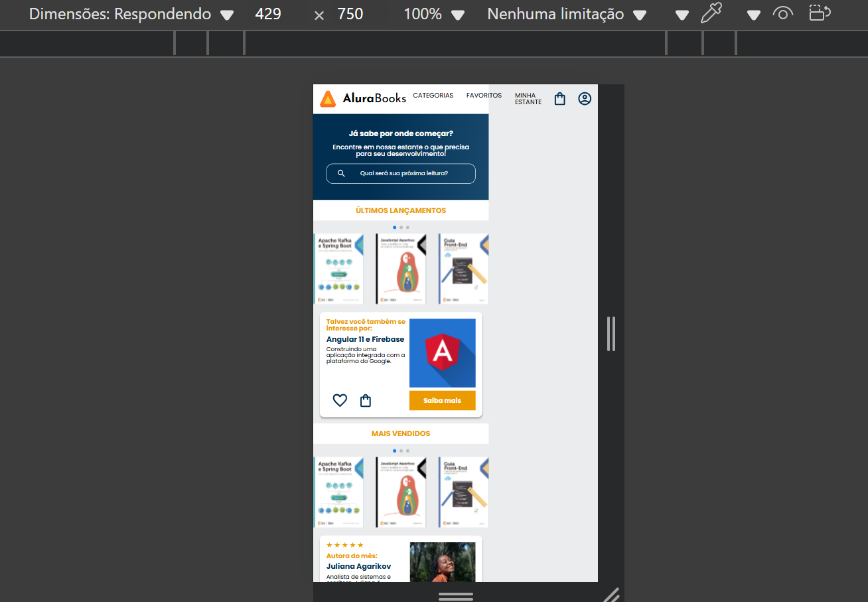
Task: Click the 'Angular 11 e Firebase' title
Action: point(365,339)
